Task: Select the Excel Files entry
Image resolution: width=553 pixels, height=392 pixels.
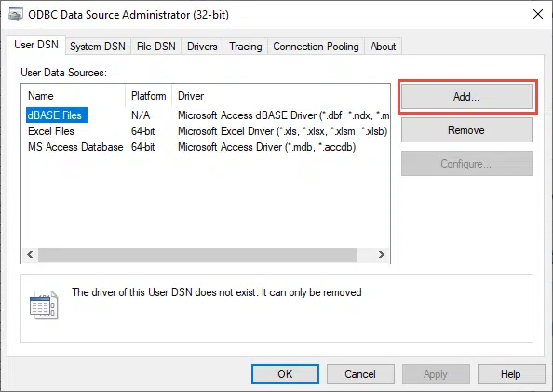Action: [x=51, y=131]
